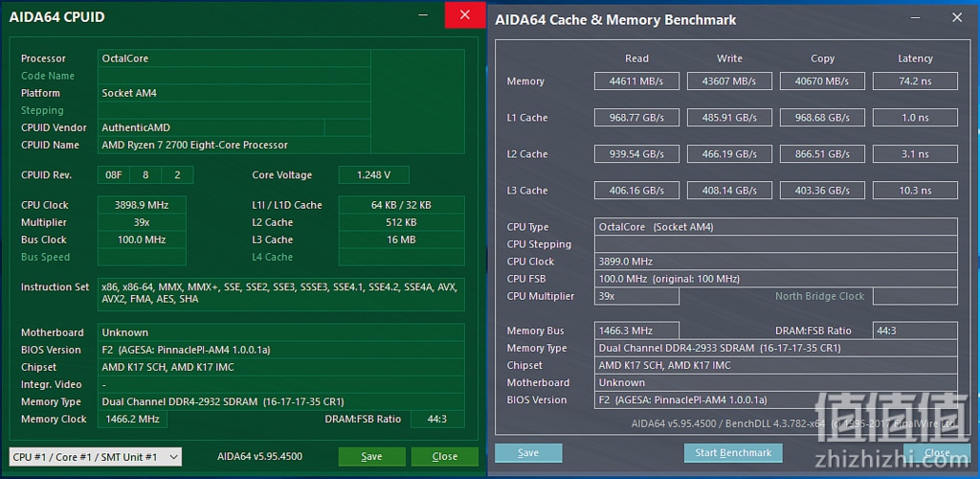Select the Instruction Set list text

pos(280,294)
